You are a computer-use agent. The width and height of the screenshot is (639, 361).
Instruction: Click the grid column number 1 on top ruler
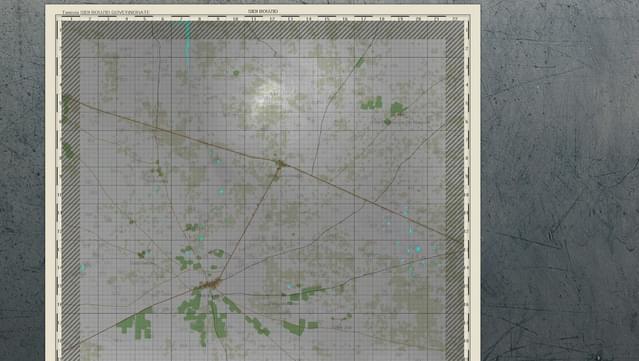(x=71, y=19)
